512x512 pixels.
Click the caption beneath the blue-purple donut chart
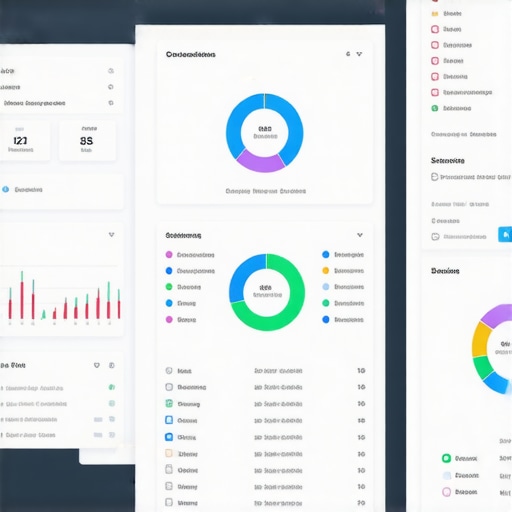pos(266,191)
